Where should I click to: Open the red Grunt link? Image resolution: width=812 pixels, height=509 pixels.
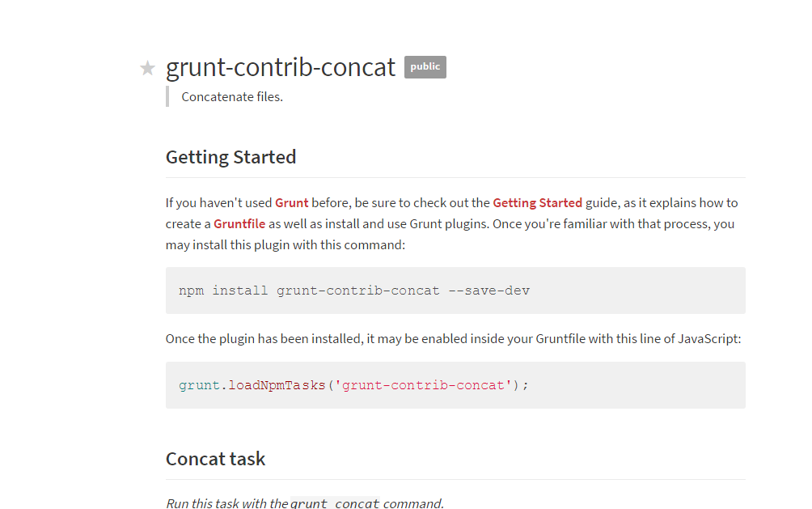pos(291,203)
